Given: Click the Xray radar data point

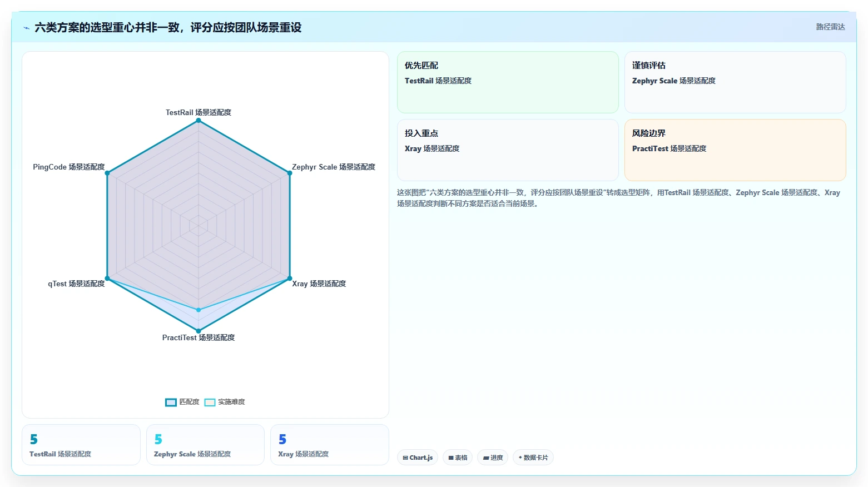Looking at the screenshot, I should coord(289,278).
